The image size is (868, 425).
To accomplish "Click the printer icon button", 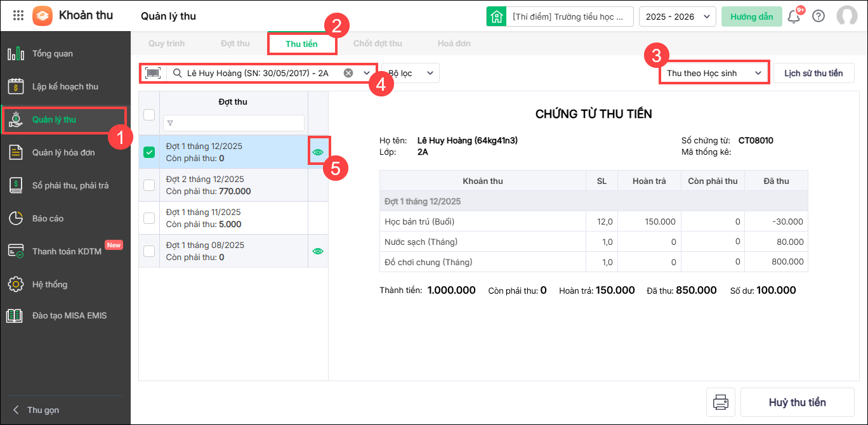I will [x=720, y=402].
